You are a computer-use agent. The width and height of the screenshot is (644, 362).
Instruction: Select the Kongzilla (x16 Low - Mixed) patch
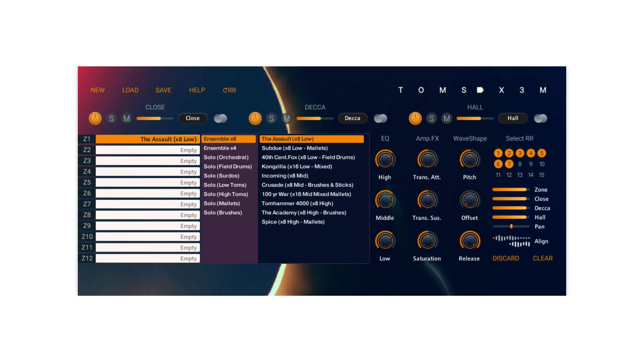297,166
